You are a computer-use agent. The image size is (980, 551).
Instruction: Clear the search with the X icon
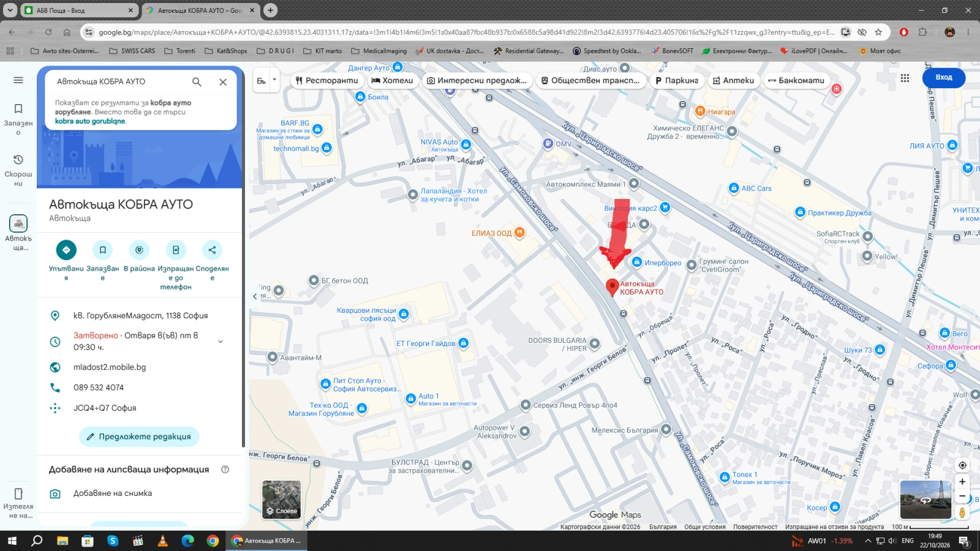point(223,81)
